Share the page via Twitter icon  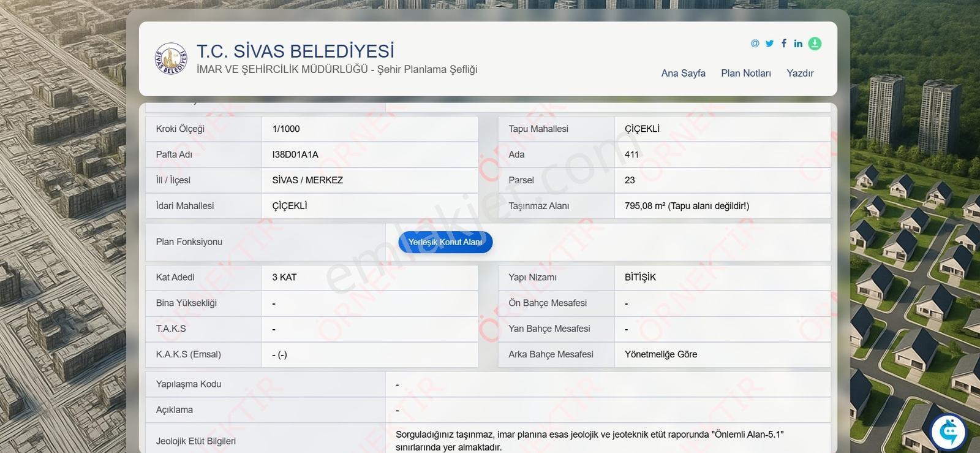pos(769,44)
